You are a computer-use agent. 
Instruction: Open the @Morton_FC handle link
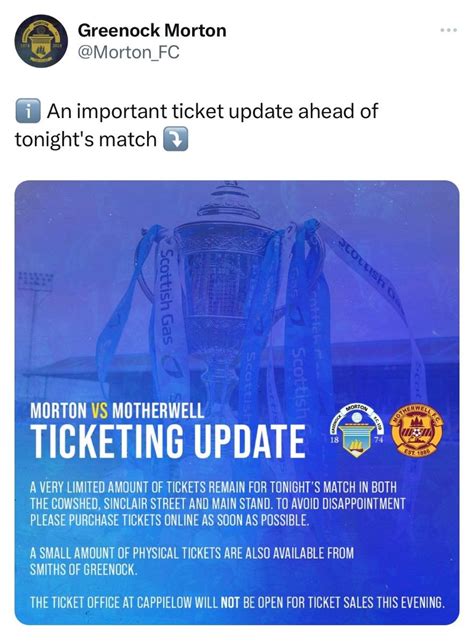(129, 53)
